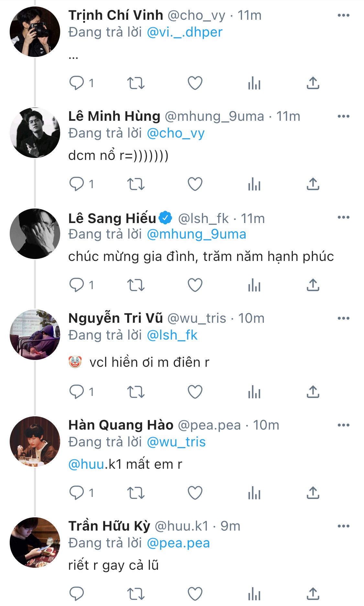Click the @huu mention in Hào's tweet
The height and width of the screenshot is (606, 364).
[x=86, y=465]
